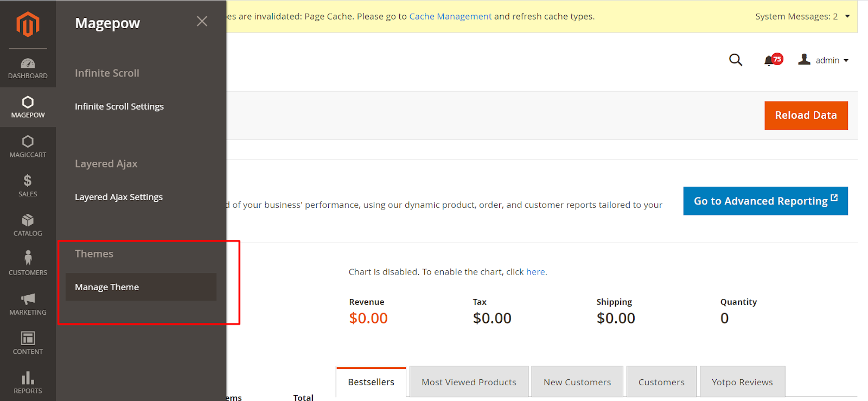
Task: Open the Reports bar chart menu
Action: tap(28, 383)
